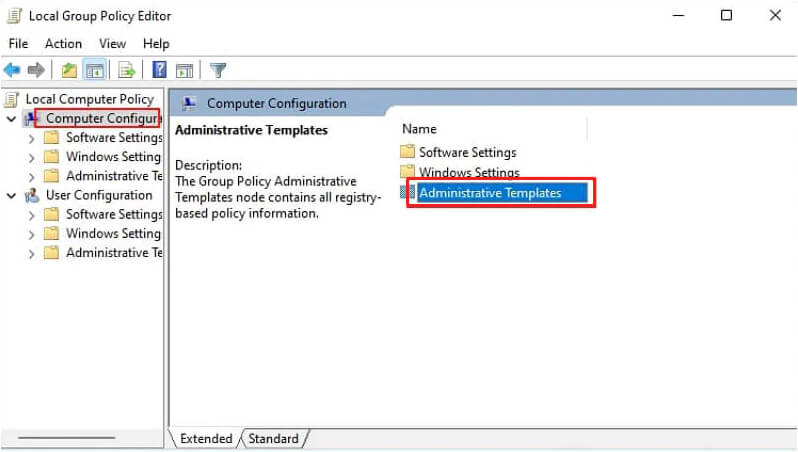Click Computer Configuration header icon in right pane
This screenshot has height=452, width=798.
coord(190,103)
